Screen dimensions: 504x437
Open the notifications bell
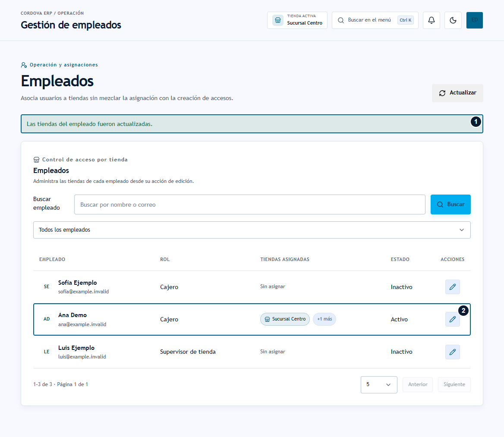[432, 20]
